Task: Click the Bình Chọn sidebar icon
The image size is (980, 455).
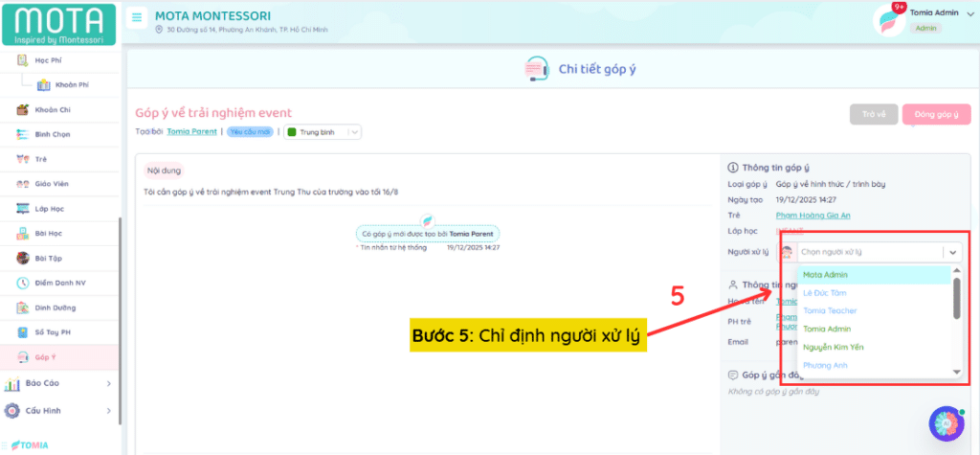Action: click(x=23, y=134)
